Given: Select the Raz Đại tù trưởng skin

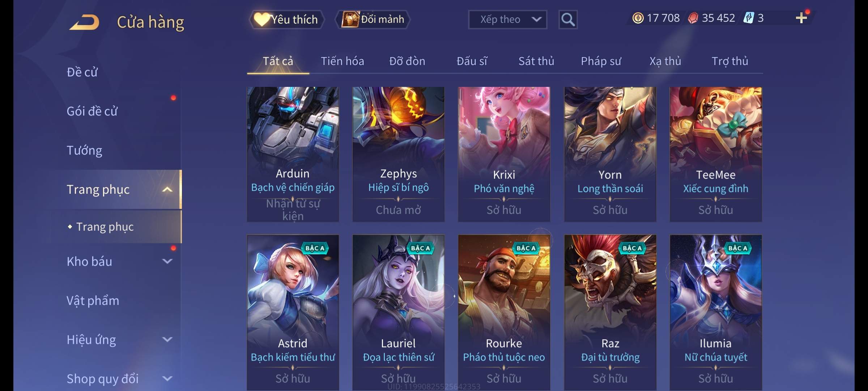Looking at the screenshot, I should click(x=610, y=312).
